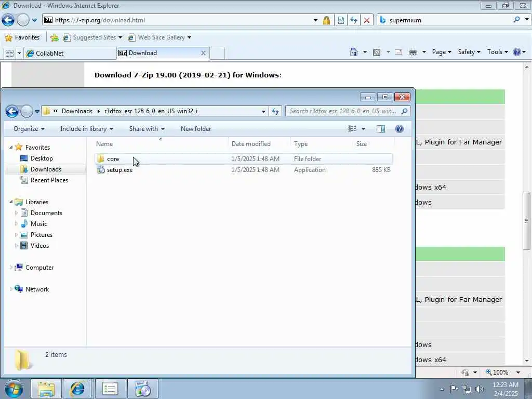This screenshot has height=399, width=532.
Task: Expand the address bar history dropdown
Action: [315, 20]
